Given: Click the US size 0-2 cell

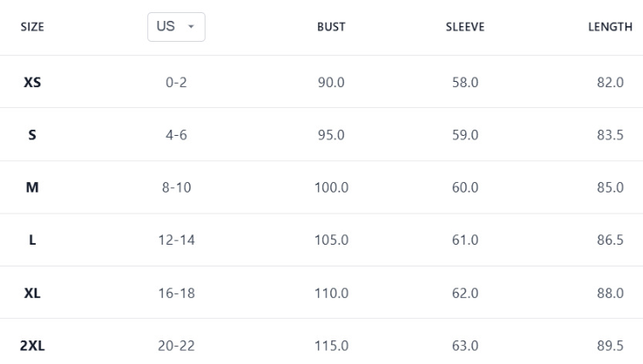Looking at the screenshot, I should (x=176, y=83).
